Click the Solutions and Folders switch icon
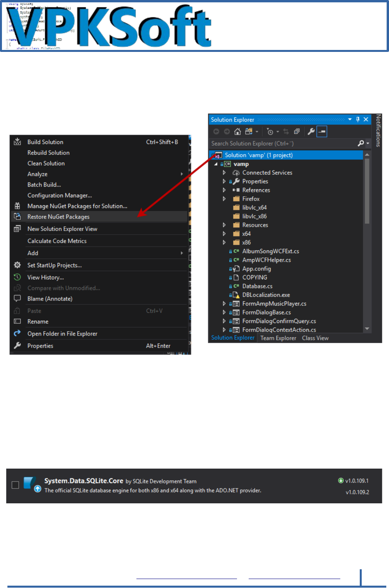Viewport: 389px width, 588px height. point(248,131)
